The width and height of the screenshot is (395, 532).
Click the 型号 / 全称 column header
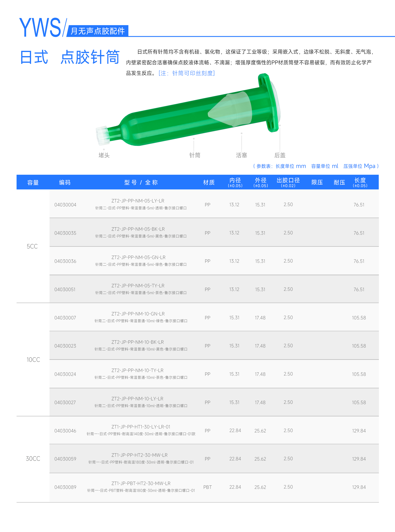point(141,182)
